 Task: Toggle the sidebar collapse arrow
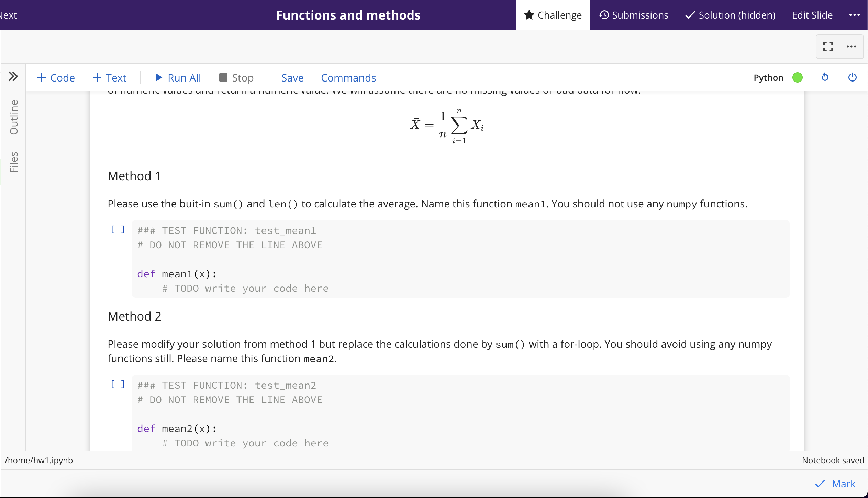click(13, 76)
